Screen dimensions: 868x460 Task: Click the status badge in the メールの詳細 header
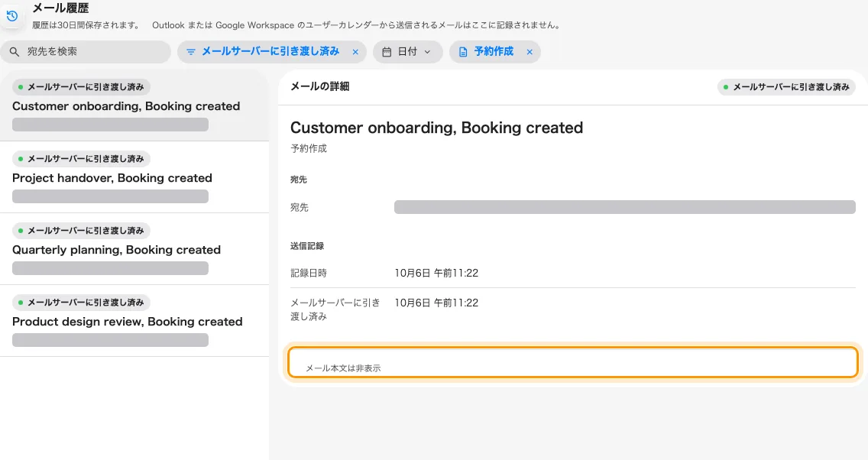click(787, 87)
